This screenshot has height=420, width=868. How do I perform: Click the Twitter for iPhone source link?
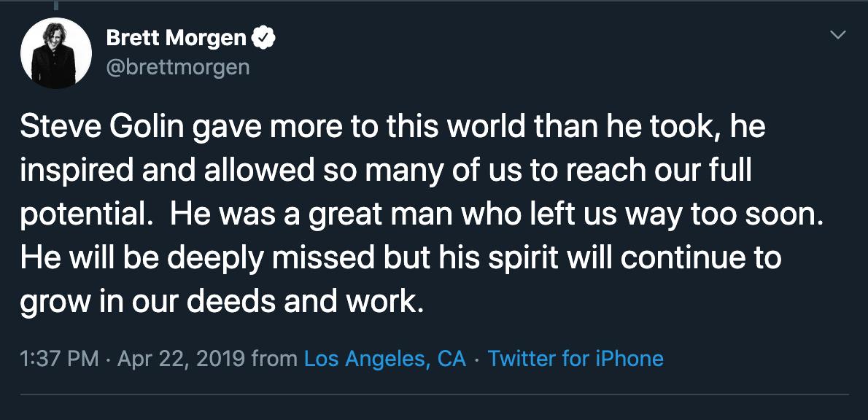pyautogui.click(x=576, y=359)
